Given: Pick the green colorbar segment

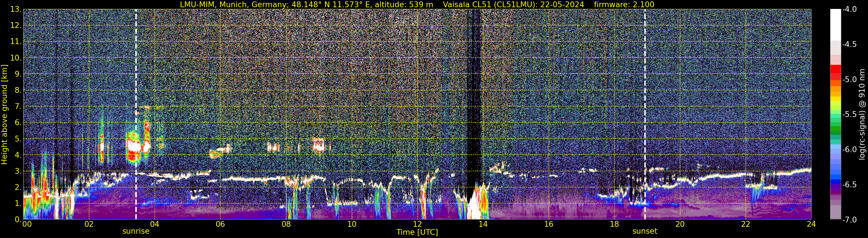Looking at the screenshot, I should click(835, 129).
